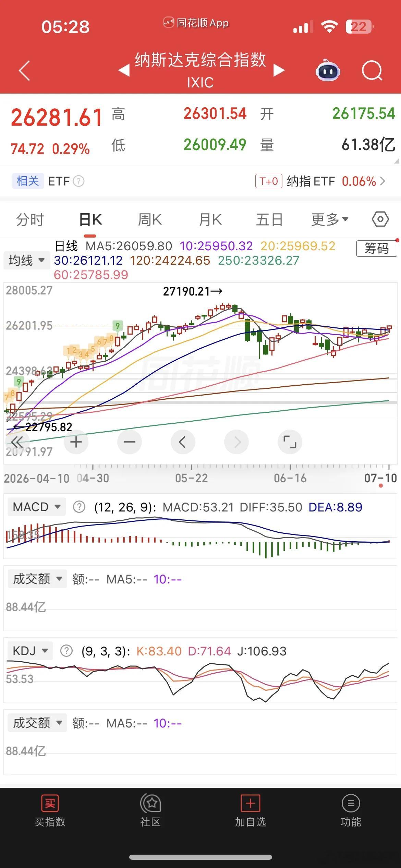
Task: Tap the 买指数 buy icon
Action: point(50,810)
